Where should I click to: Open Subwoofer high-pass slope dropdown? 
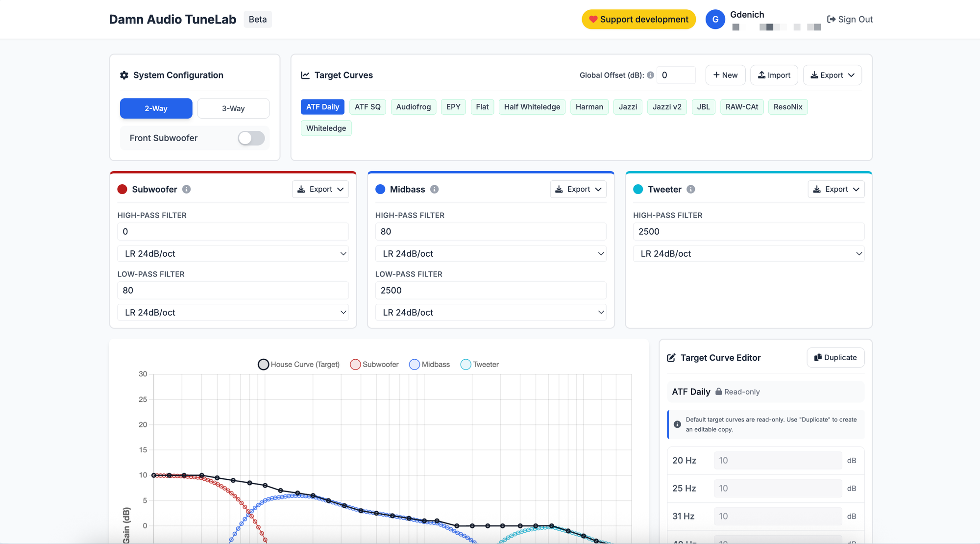coord(233,253)
